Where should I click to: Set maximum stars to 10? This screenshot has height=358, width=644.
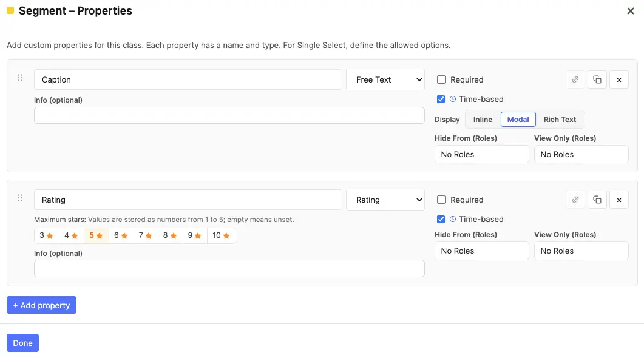coord(222,235)
